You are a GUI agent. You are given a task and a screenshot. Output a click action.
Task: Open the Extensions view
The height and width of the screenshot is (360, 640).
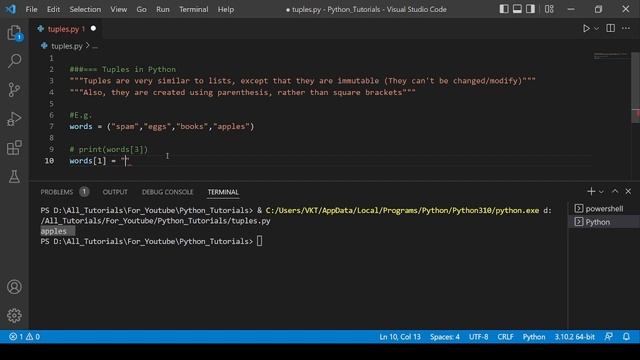[x=14, y=148]
